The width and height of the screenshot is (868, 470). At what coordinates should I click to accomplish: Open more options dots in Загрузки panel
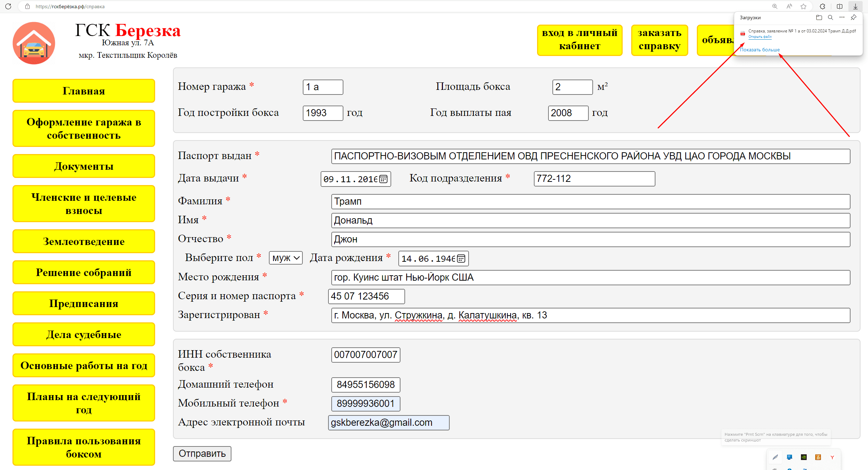[x=842, y=17]
